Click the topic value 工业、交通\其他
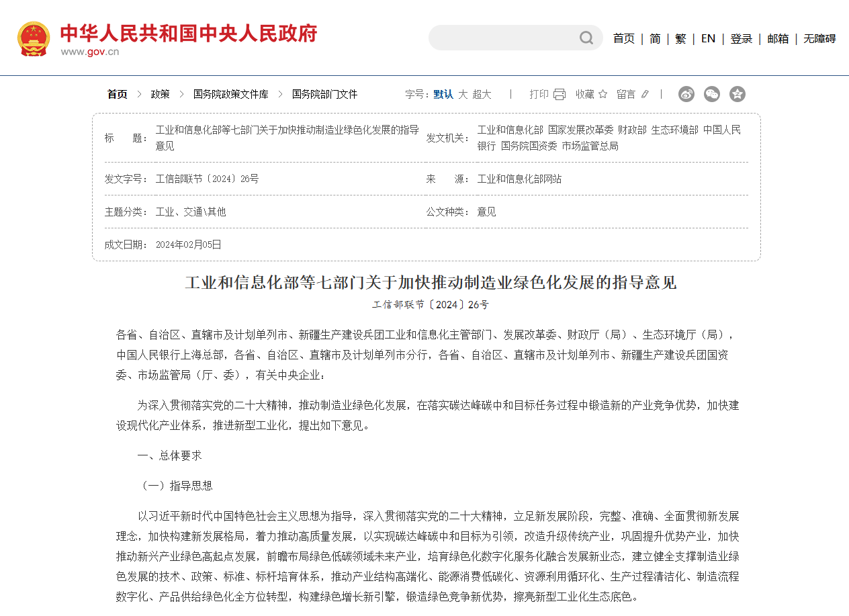This screenshot has height=616, width=849. 191,212
